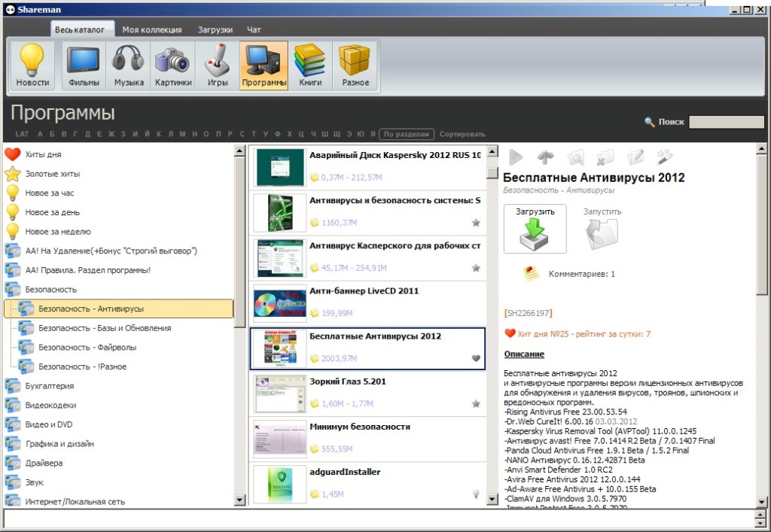
Task: Click star on Антивирусы и безопасность системы row
Action: tap(476, 223)
